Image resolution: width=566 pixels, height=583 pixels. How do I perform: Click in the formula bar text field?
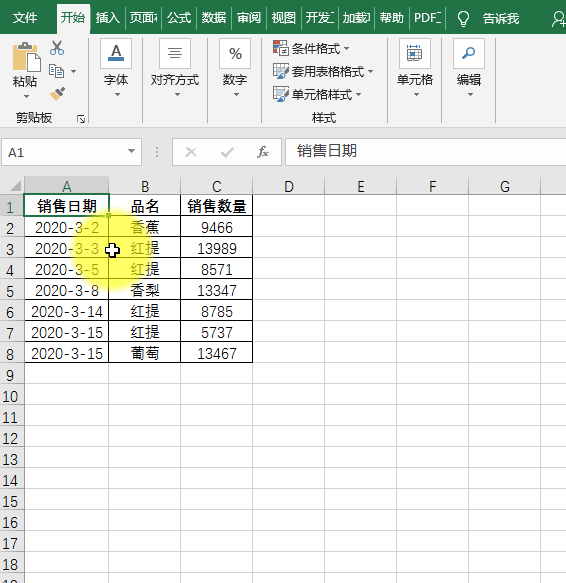[x=425, y=152]
